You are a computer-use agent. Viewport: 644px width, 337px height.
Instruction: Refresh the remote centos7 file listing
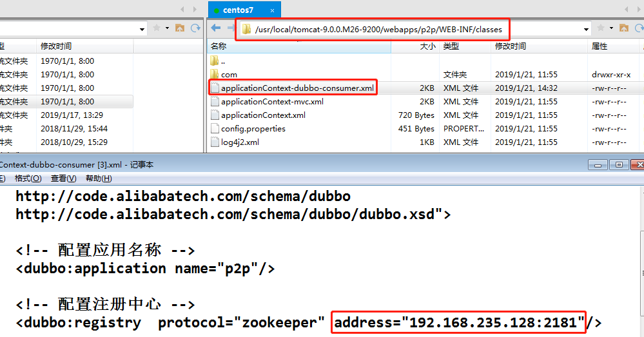[638, 28]
